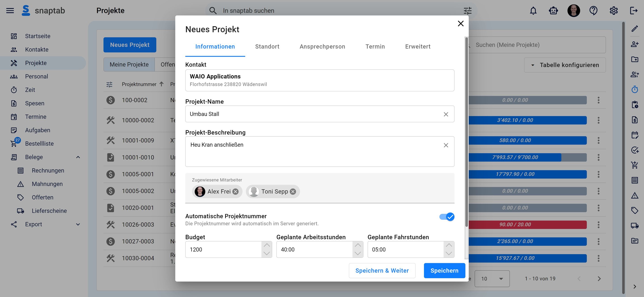
Task: Decrease Geplante Arbeitsstunden
Action: click(x=358, y=253)
